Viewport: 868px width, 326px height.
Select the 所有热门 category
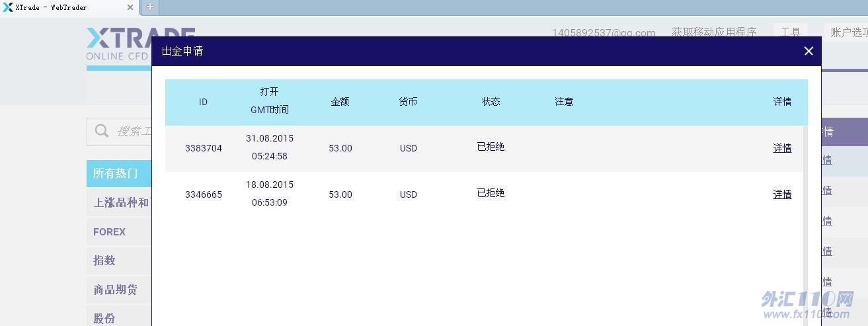(x=116, y=173)
